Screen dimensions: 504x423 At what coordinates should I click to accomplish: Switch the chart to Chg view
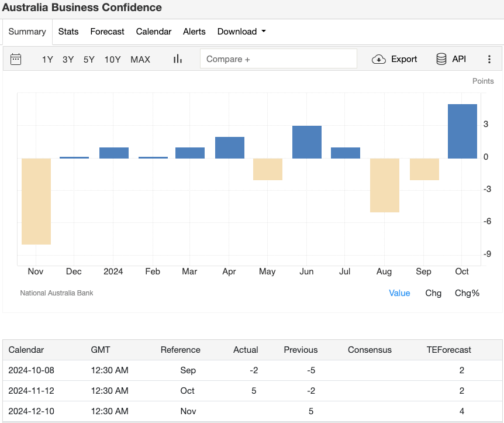click(433, 293)
